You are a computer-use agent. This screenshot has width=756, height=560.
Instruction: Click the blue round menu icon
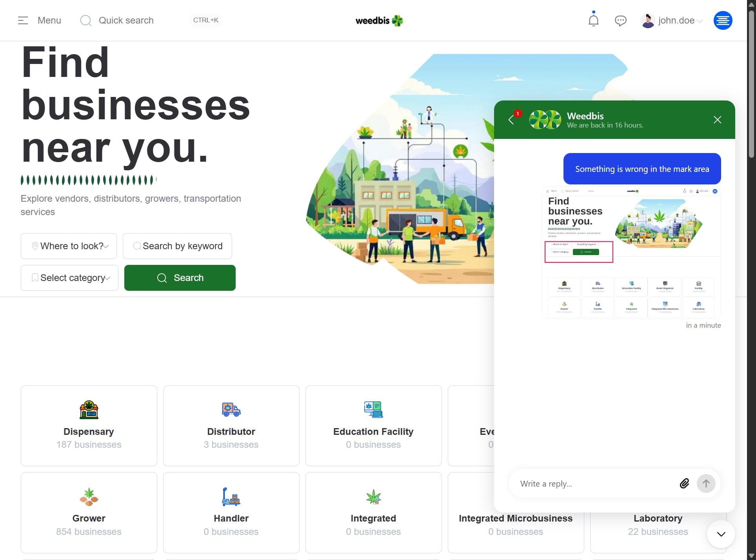723,20
